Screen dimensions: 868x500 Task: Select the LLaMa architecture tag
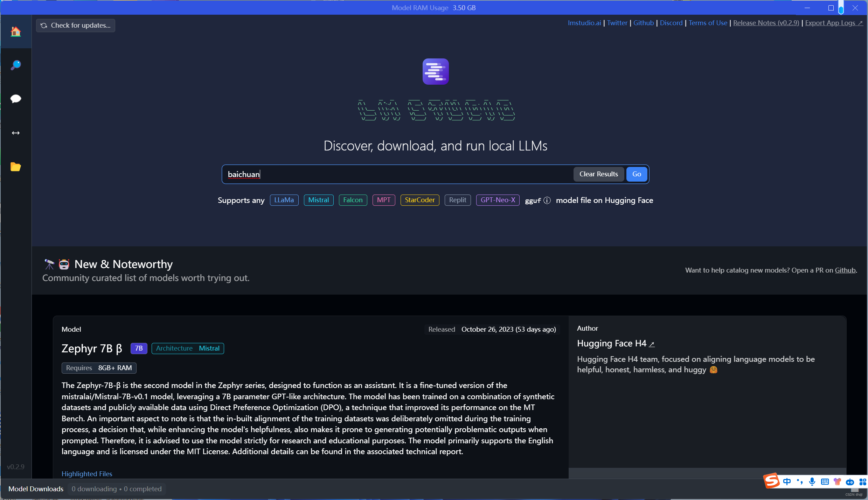(284, 200)
